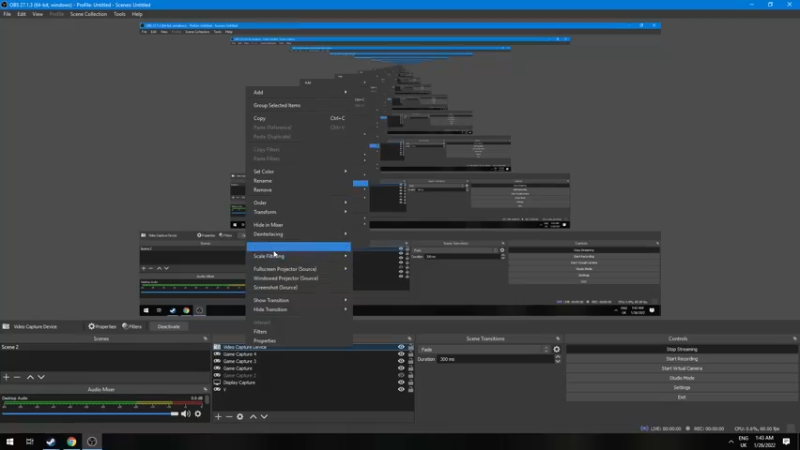This screenshot has height=450, width=800.
Task: Hide the Display Capture source
Action: [401, 383]
